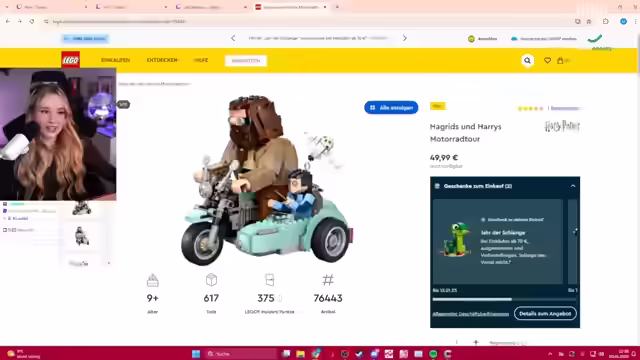Image resolution: width=640 pixels, height=360 pixels.
Task: Open the browser profile avatar
Action: [623, 21]
